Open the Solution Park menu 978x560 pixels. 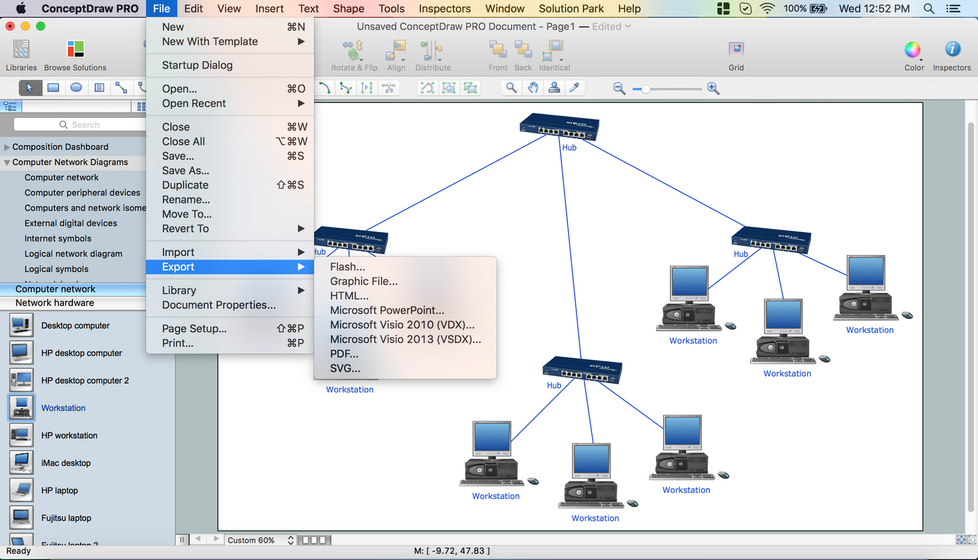[570, 8]
